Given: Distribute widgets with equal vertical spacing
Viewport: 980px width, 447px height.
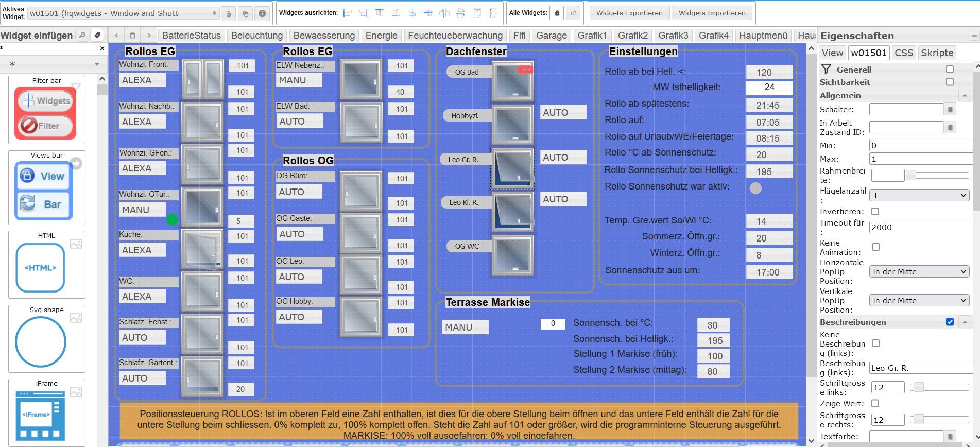Looking at the screenshot, I should click(460, 13).
